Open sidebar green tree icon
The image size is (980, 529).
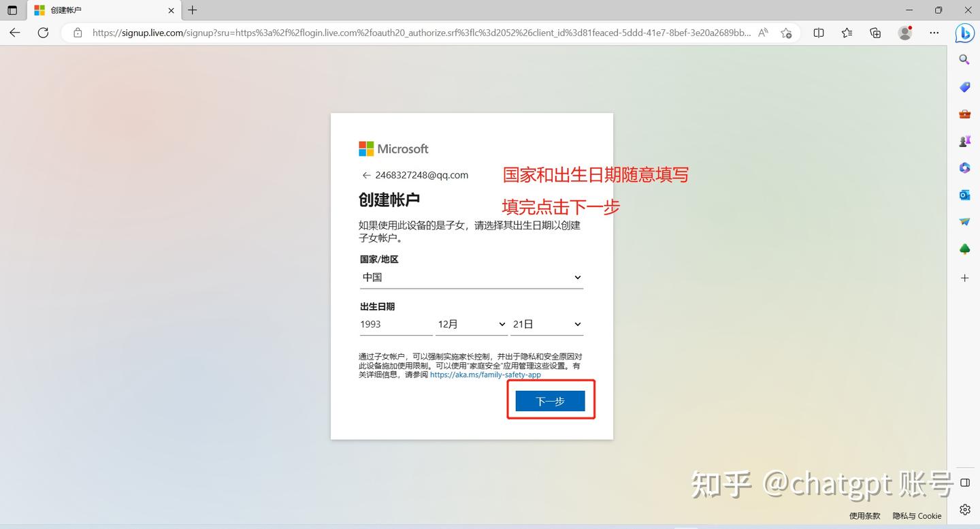tap(964, 249)
